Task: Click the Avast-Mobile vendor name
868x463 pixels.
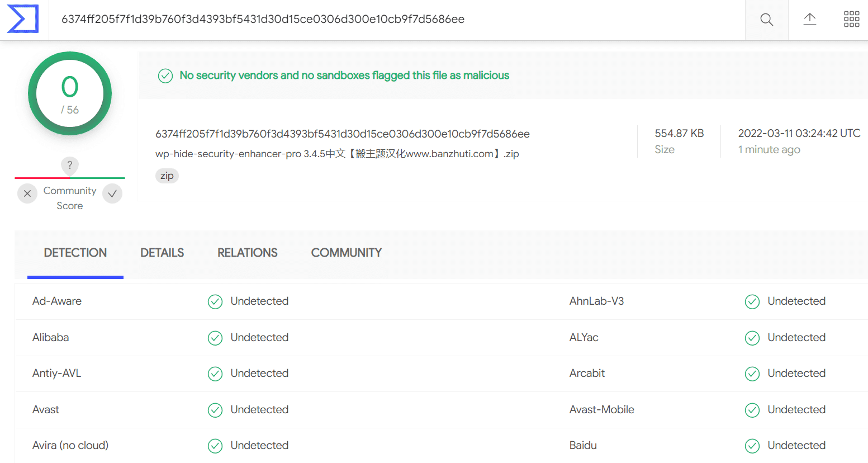Action: pos(602,409)
